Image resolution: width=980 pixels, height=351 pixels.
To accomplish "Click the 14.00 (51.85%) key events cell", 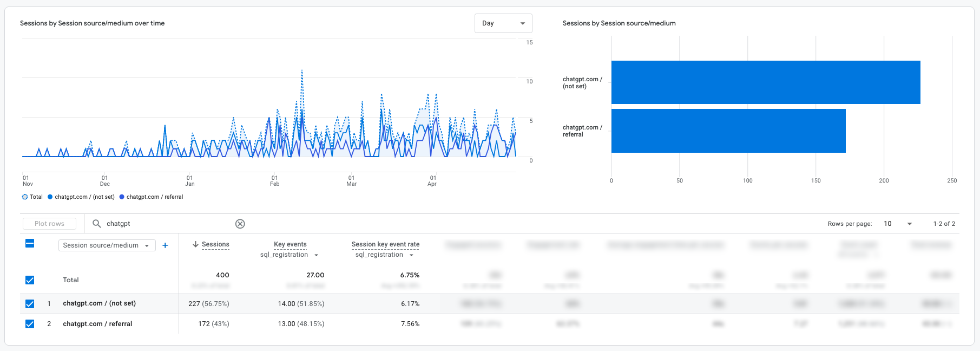I will coord(301,304).
